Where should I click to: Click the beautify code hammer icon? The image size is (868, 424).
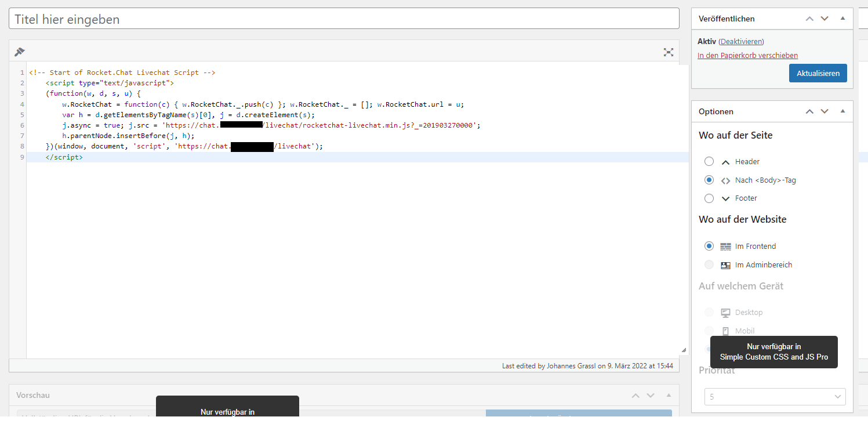click(x=20, y=52)
